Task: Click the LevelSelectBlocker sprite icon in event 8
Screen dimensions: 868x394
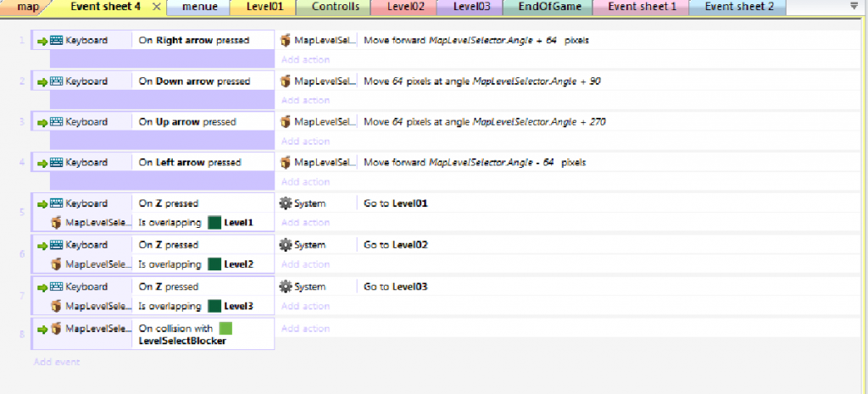Action: pyautogui.click(x=225, y=328)
